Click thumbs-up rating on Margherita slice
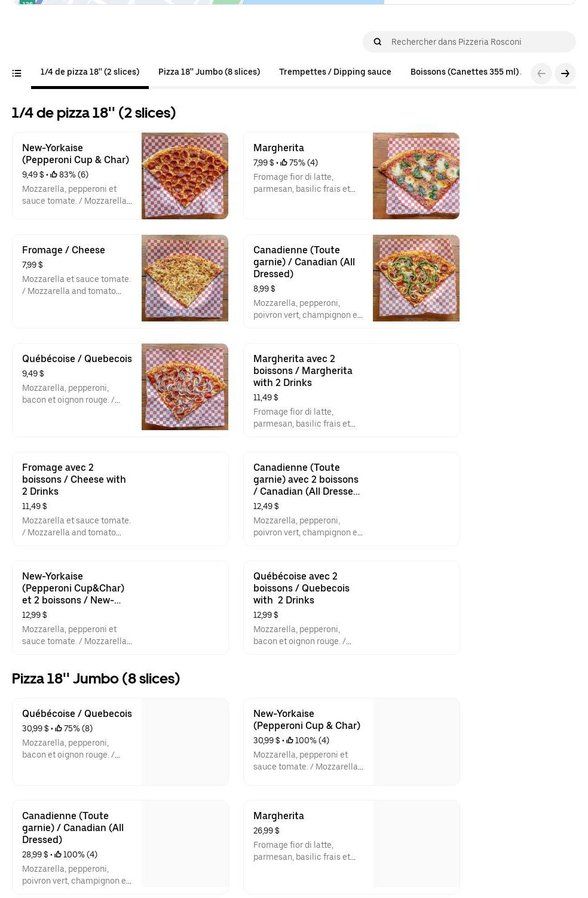Viewport: 588px width, 898px height. pyautogui.click(x=284, y=163)
